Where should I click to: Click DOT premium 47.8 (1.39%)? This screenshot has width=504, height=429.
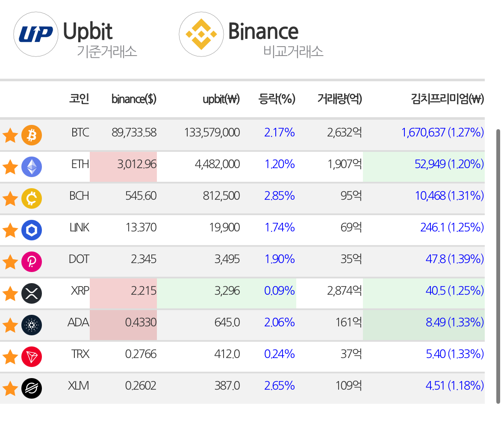[x=455, y=259]
